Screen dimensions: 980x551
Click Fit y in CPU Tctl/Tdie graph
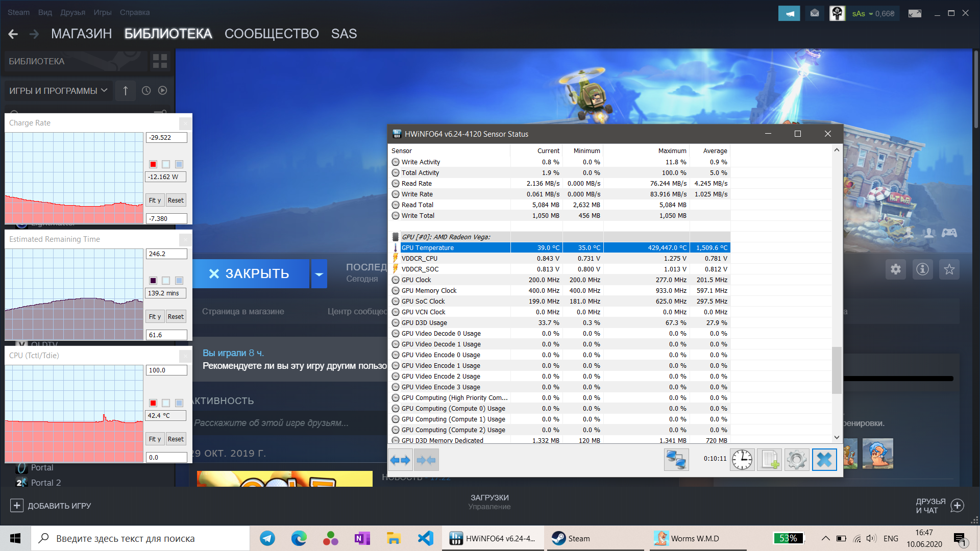click(x=155, y=439)
